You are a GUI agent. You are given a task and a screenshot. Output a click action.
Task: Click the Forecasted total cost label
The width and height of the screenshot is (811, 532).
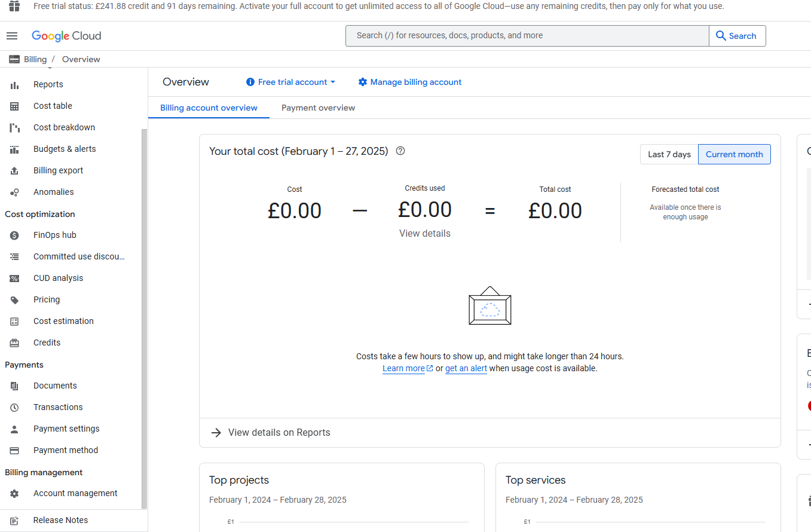(x=685, y=189)
